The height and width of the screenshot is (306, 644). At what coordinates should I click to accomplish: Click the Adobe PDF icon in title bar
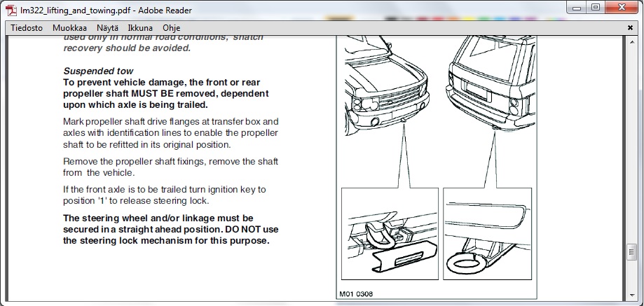(10, 10)
